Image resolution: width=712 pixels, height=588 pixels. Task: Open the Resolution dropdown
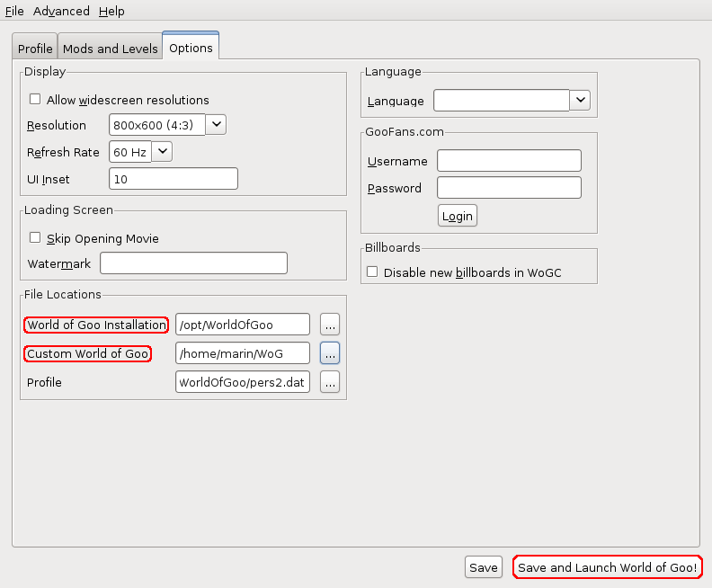217,125
